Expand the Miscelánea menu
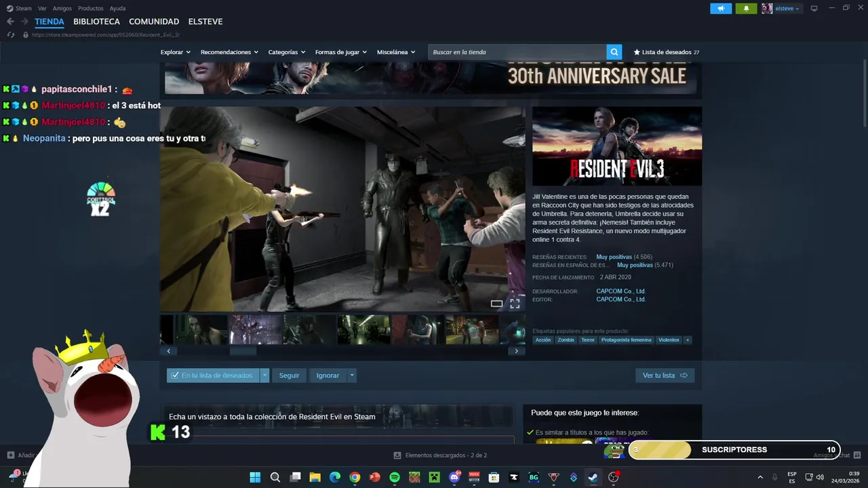This screenshot has height=488, width=868. [x=396, y=52]
